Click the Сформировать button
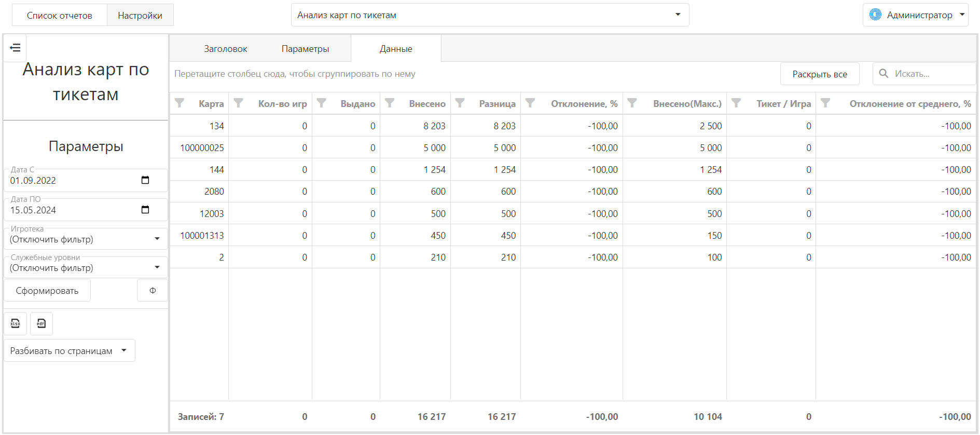Image resolution: width=980 pixels, height=435 pixels. pyautogui.click(x=47, y=290)
